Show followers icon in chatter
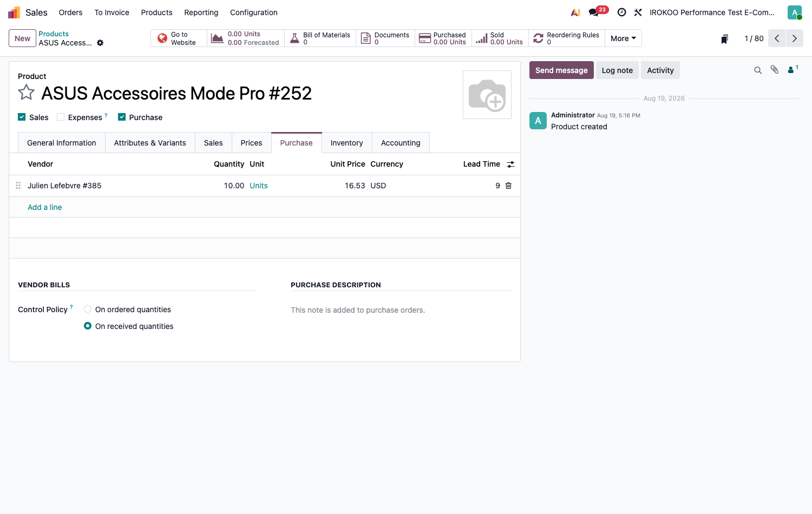Image resolution: width=812 pixels, height=514 pixels. (x=793, y=69)
